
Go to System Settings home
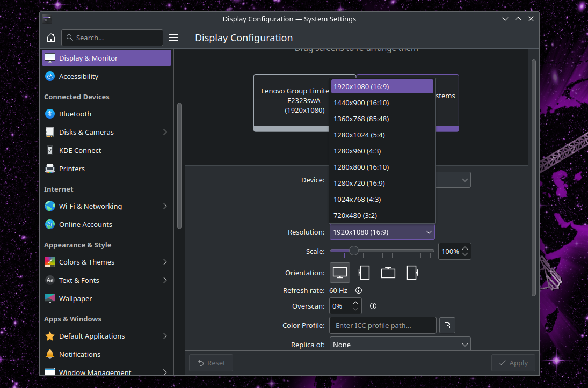point(51,38)
